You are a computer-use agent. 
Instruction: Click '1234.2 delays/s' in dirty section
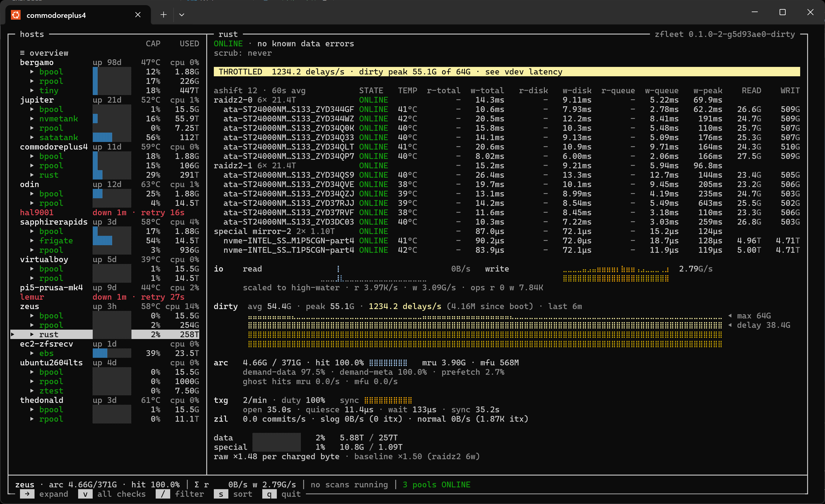tap(405, 306)
